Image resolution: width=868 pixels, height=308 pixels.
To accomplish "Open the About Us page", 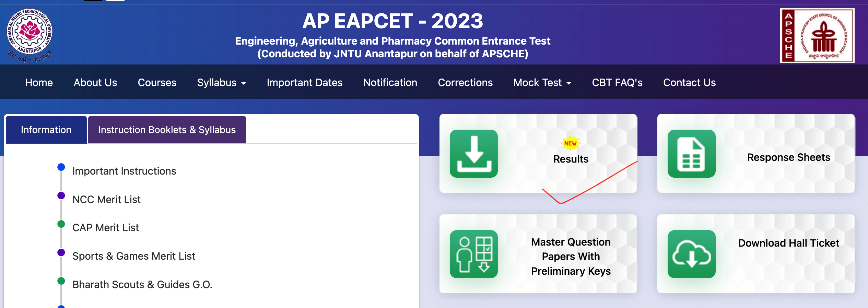I will pyautogui.click(x=95, y=83).
